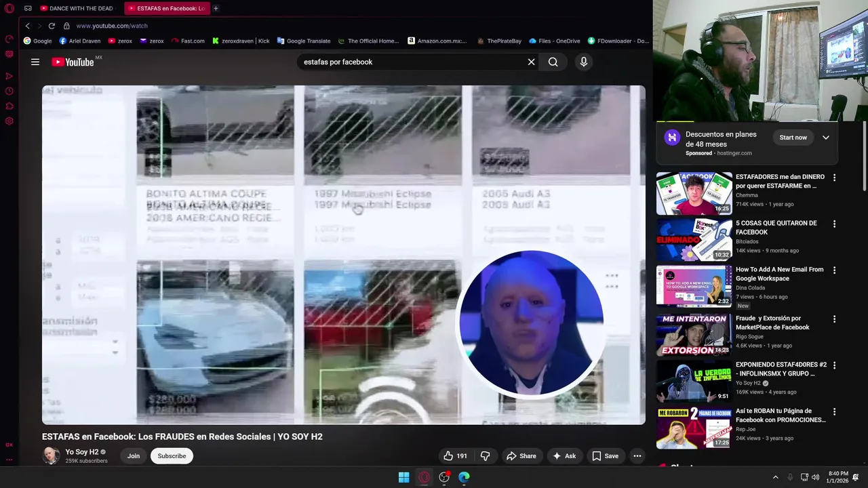Open 5 COSAS QUE QUITARON video title
This screenshot has width=868, height=488.
[x=776, y=227]
